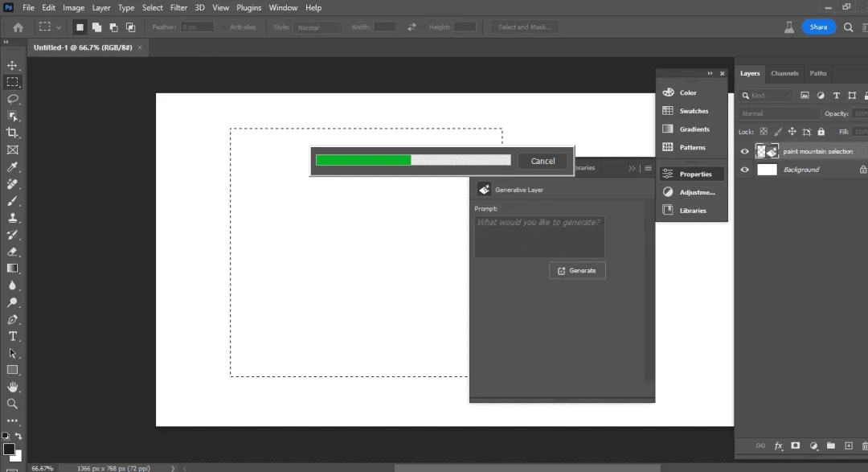Image resolution: width=868 pixels, height=472 pixels.
Task: Toggle the Anti-alias checkbox
Action: tap(223, 27)
